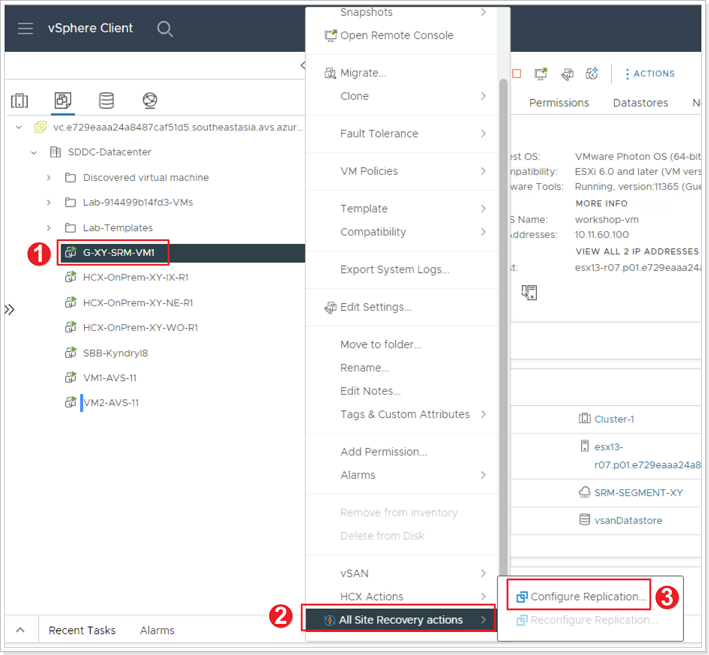The image size is (709, 655).
Task: Click the HCX-OnPrem-XY-IX-R1 VM icon
Action: point(71,277)
